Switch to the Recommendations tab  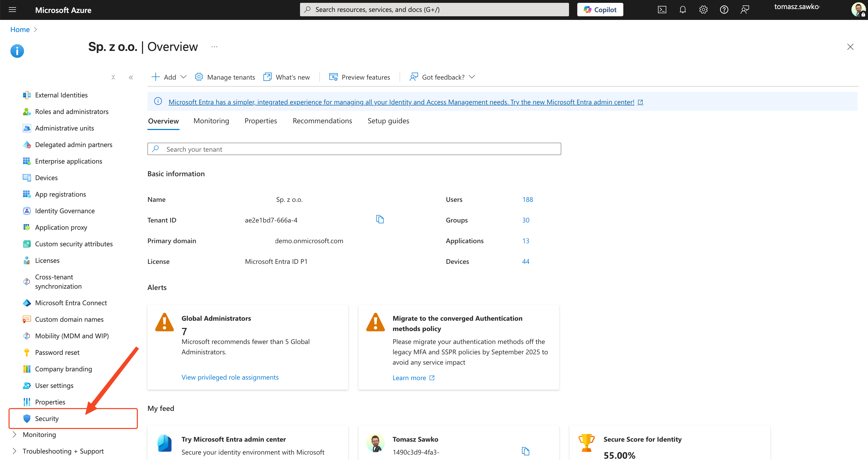pyautogui.click(x=323, y=121)
